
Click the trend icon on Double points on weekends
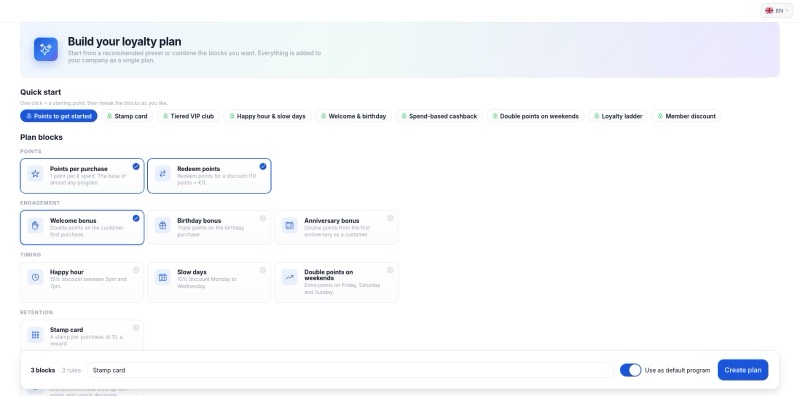[289, 277]
